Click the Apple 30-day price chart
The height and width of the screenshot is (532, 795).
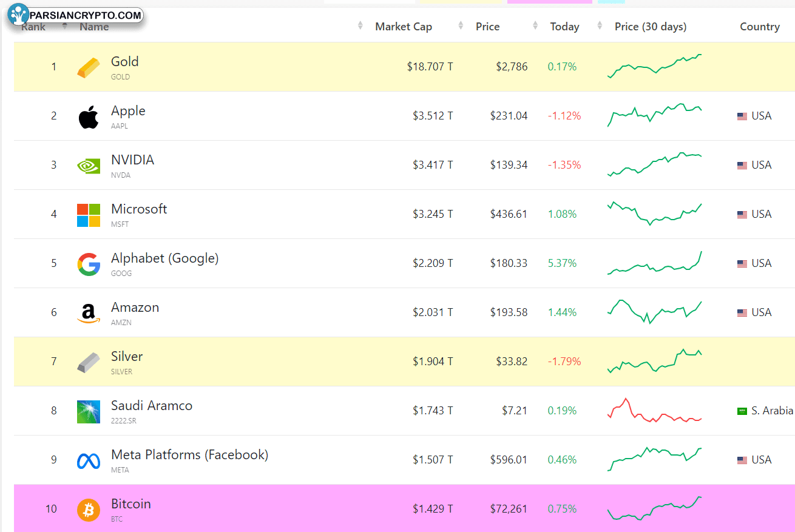(x=654, y=115)
